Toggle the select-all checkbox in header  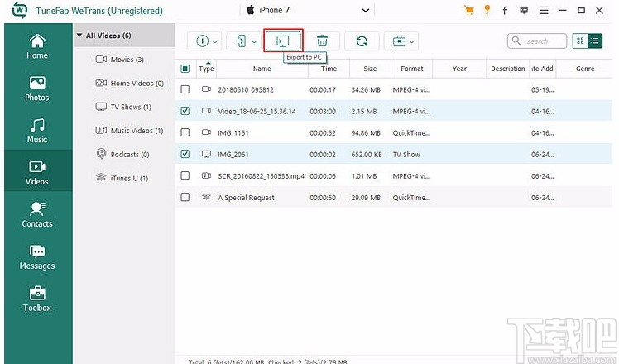(185, 69)
